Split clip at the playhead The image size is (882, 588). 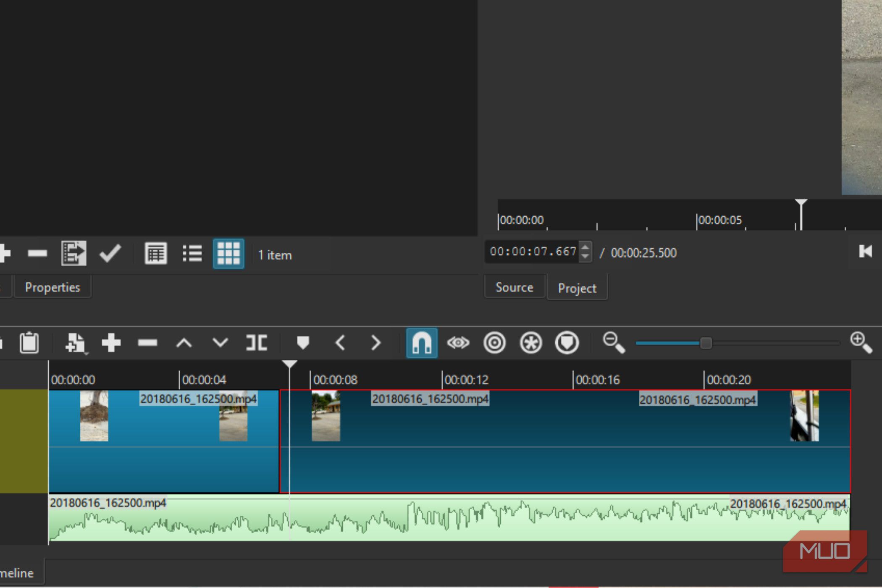click(x=256, y=343)
